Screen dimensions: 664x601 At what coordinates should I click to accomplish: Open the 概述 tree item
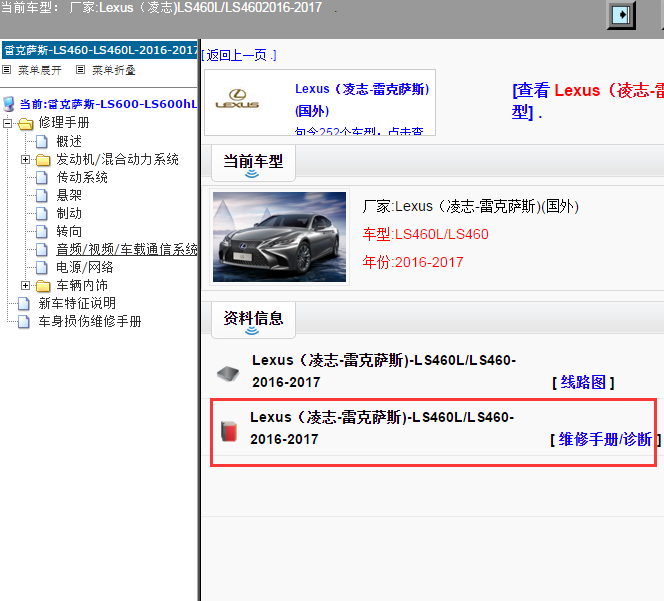tap(69, 141)
